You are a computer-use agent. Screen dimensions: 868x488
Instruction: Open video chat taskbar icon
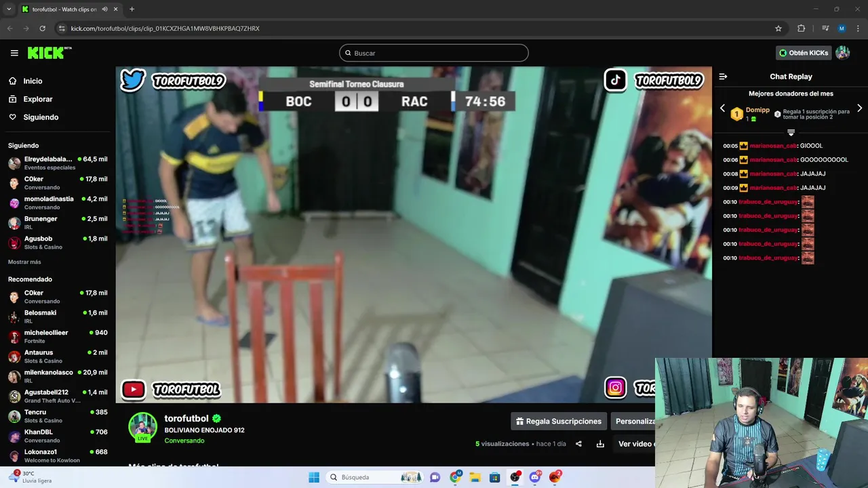click(435, 477)
